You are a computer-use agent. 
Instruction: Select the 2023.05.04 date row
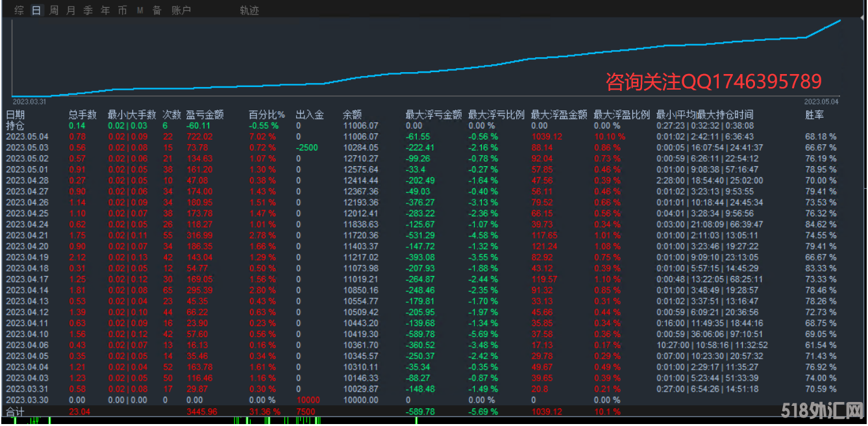tap(27, 136)
